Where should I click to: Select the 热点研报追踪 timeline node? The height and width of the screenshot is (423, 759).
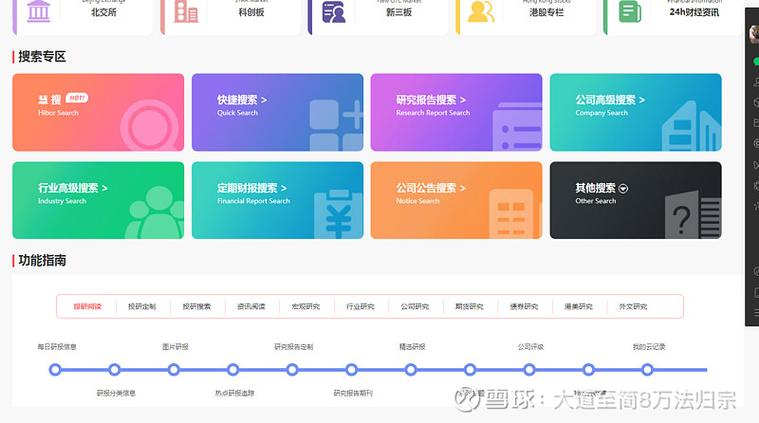click(x=233, y=370)
